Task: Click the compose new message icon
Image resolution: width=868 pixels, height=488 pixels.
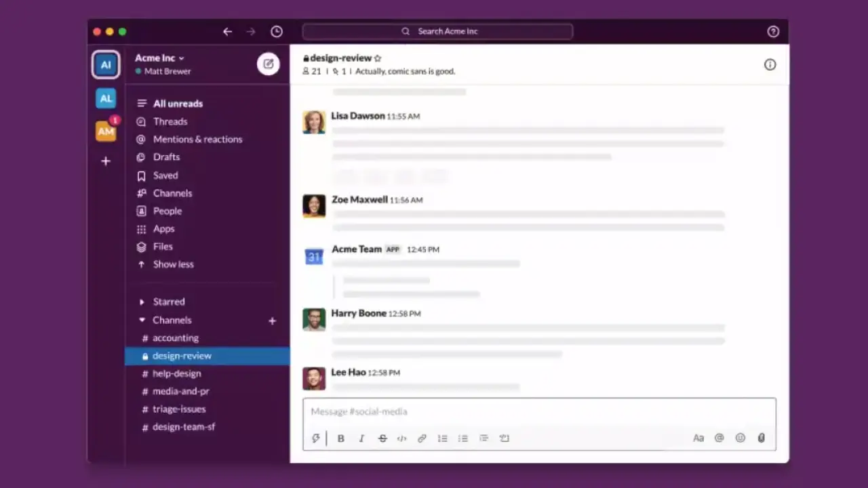Action: tap(269, 64)
